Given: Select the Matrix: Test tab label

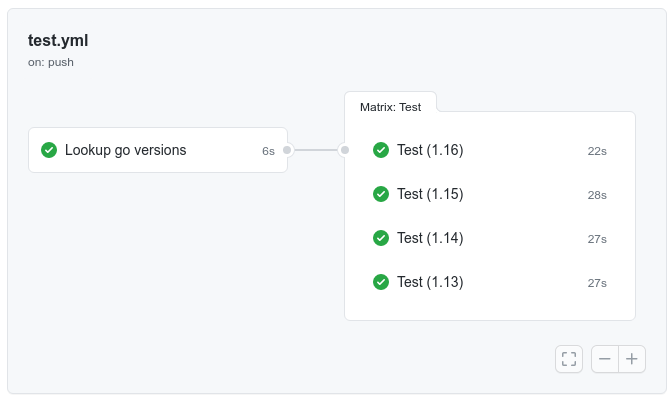Looking at the screenshot, I should click(390, 107).
